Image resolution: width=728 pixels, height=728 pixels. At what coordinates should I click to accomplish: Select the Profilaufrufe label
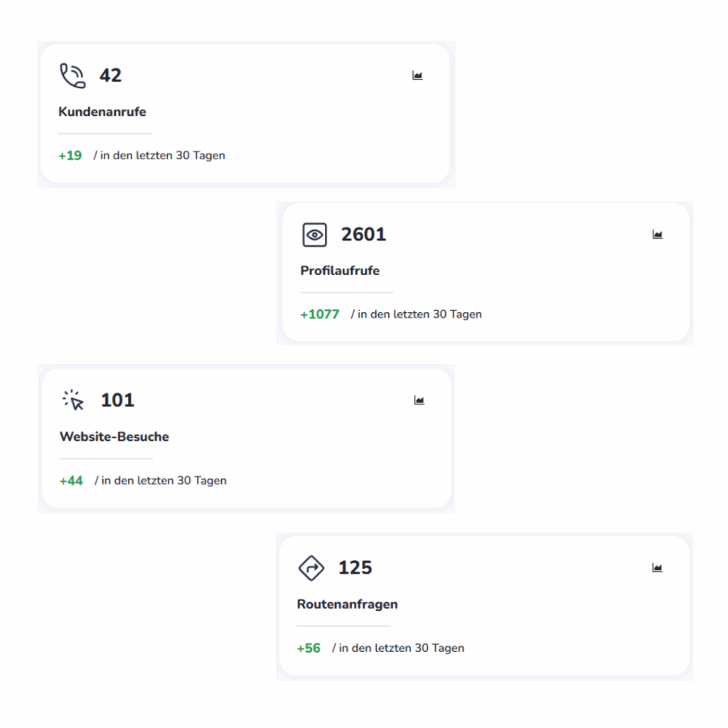pyautogui.click(x=340, y=271)
